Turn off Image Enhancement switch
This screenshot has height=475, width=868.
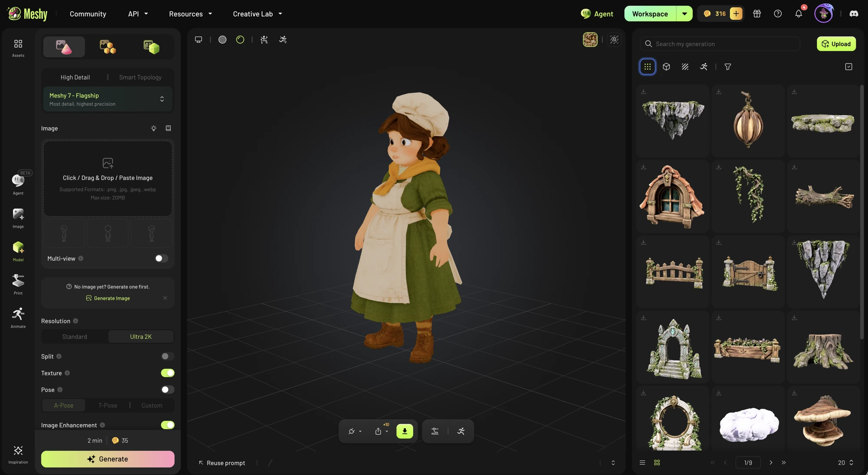pos(168,425)
